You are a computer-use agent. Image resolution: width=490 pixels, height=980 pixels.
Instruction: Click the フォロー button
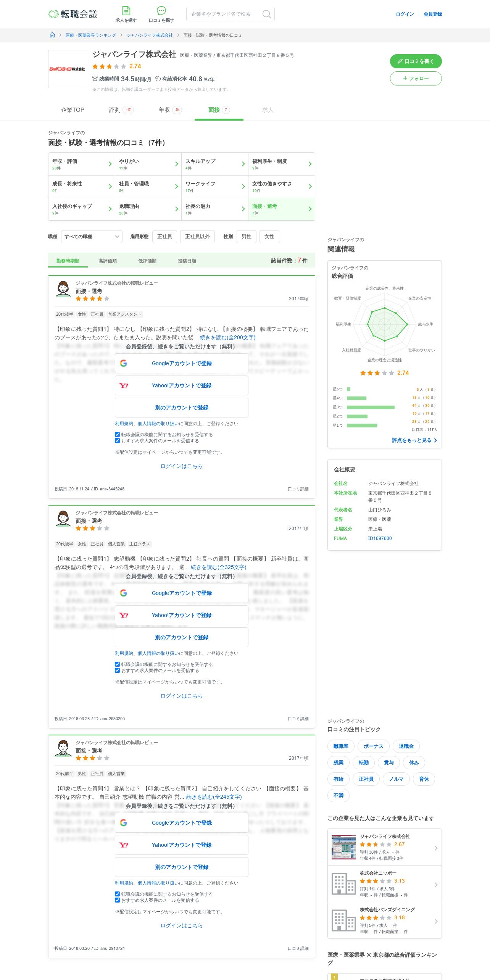tap(416, 78)
